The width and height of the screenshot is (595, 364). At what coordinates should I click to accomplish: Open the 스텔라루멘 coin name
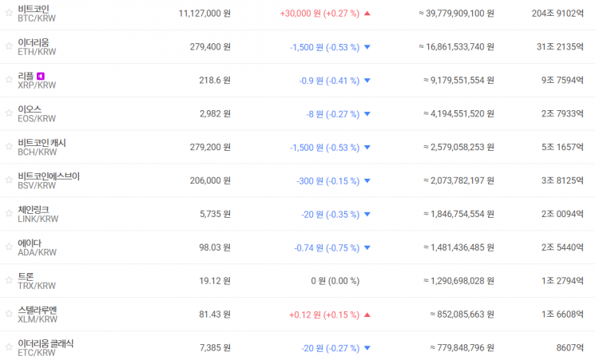tap(38, 310)
